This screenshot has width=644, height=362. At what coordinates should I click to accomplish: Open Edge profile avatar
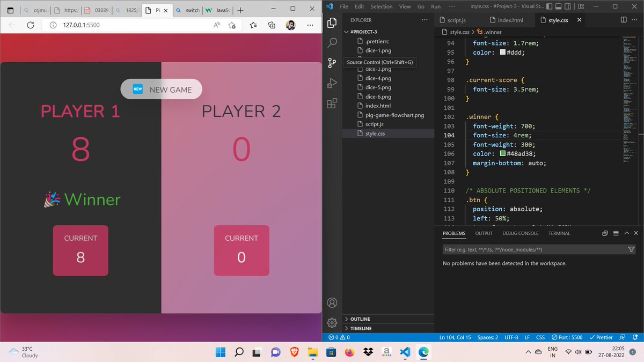point(290,25)
